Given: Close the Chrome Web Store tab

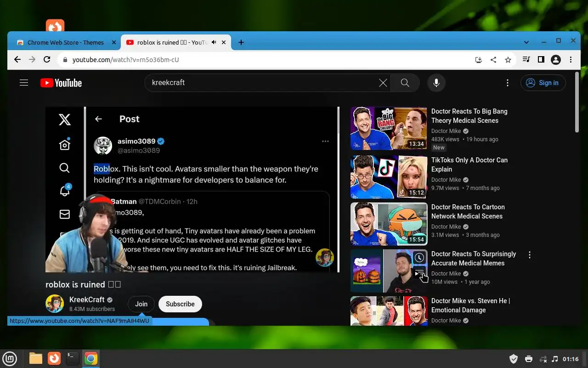Looking at the screenshot, I should click(114, 42).
